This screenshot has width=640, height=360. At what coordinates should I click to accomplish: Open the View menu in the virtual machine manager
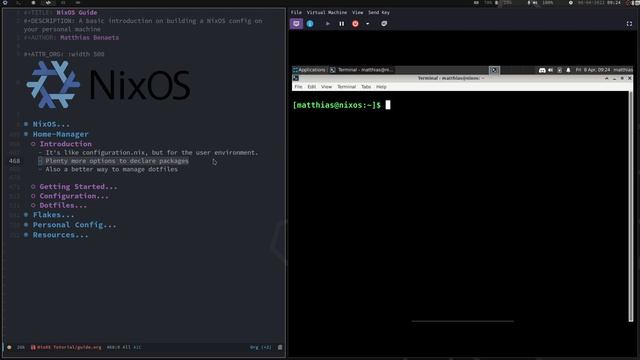[x=358, y=12]
